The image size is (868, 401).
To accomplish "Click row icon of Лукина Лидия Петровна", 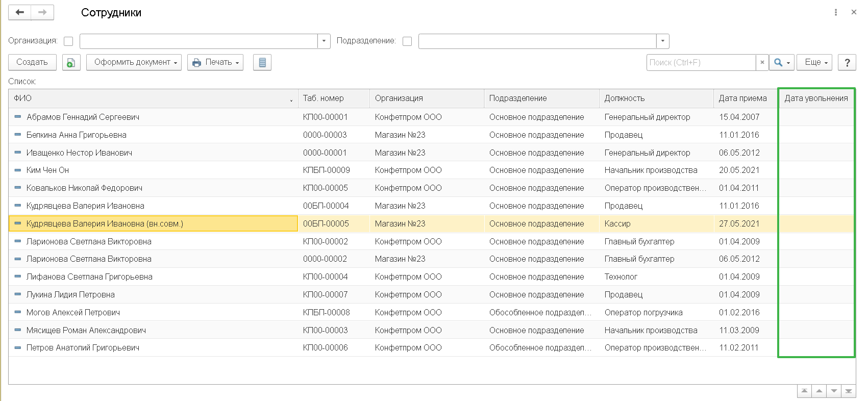I will pos(18,294).
